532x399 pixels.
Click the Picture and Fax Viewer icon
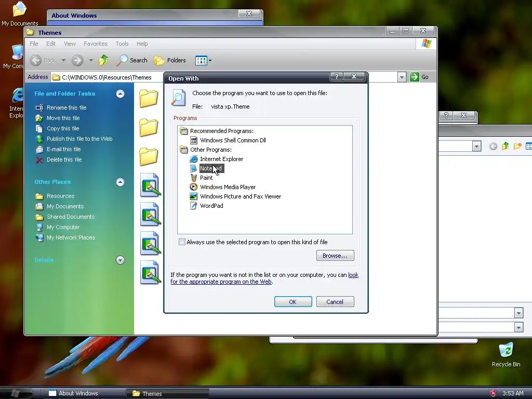click(193, 196)
